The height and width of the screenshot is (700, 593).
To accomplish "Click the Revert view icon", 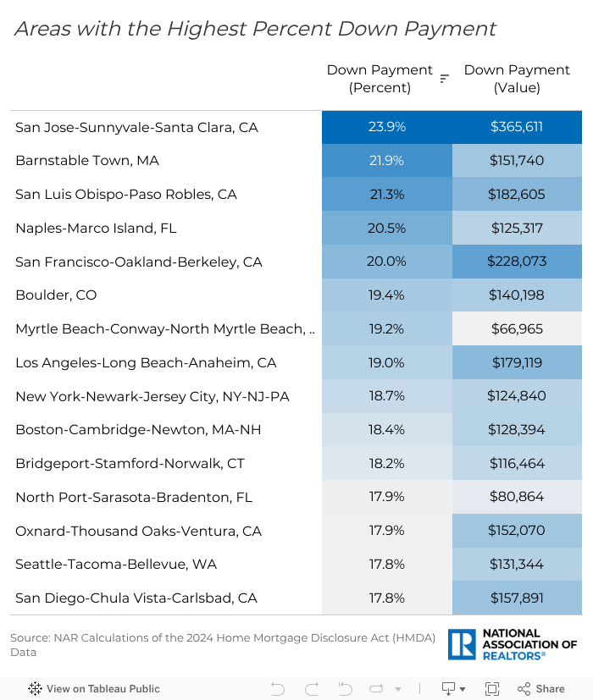I will [x=345, y=688].
